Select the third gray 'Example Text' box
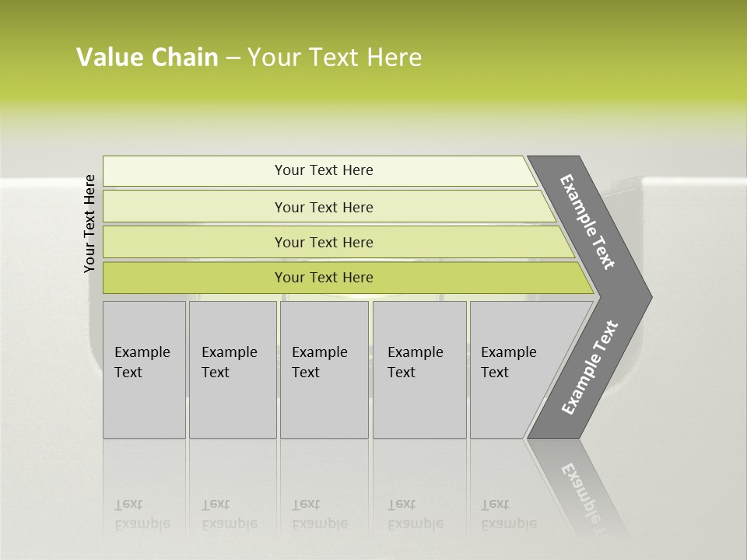Image resolution: width=747 pixels, height=560 pixels. (x=324, y=369)
